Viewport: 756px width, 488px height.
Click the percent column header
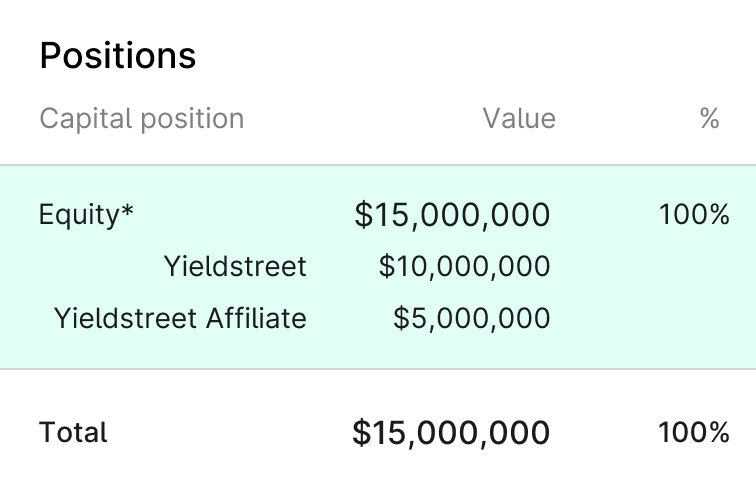click(710, 118)
